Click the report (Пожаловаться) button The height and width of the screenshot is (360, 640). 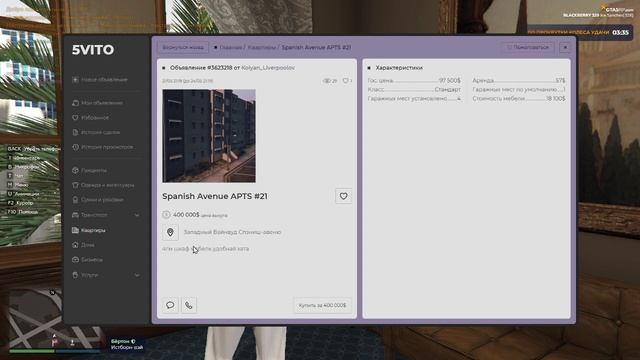point(528,47)
